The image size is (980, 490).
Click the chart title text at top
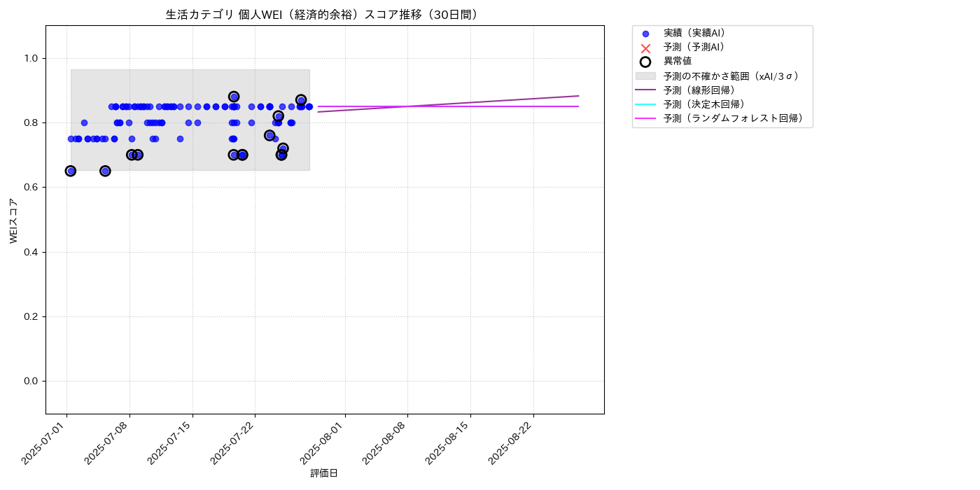325,15
